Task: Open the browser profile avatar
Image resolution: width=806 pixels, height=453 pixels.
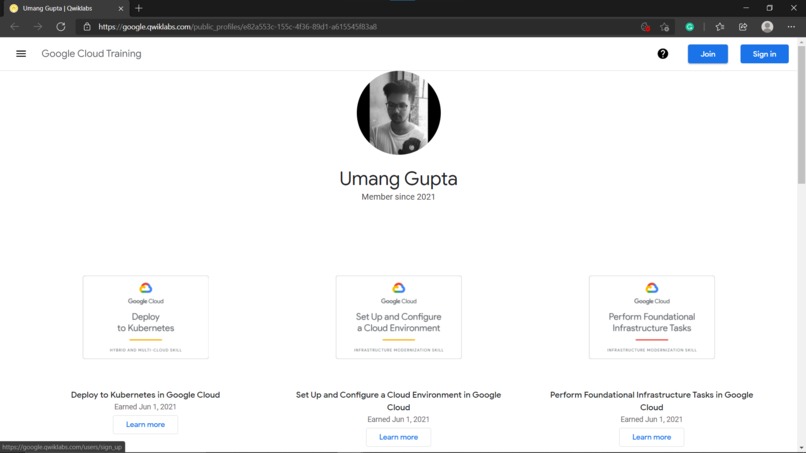Action: 767,27
